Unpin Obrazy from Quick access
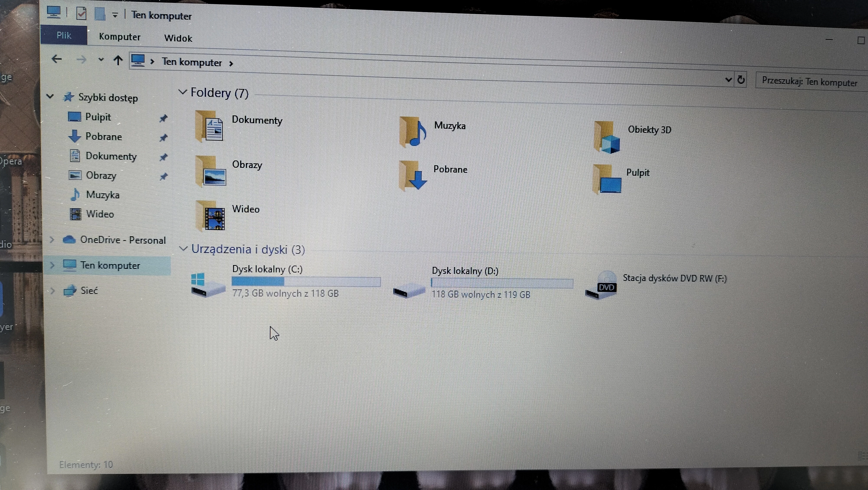The height and width of the screenshot is (490, 868). (x=164, y=176)
